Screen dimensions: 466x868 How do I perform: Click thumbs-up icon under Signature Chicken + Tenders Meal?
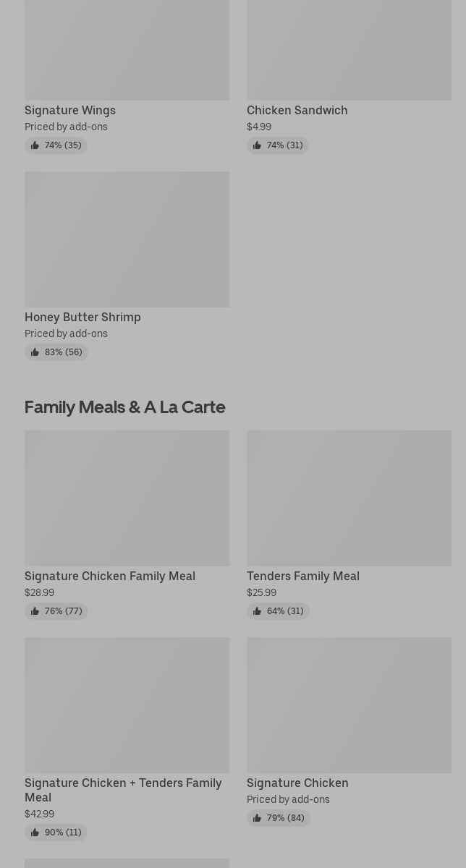(x=35, y=833)
